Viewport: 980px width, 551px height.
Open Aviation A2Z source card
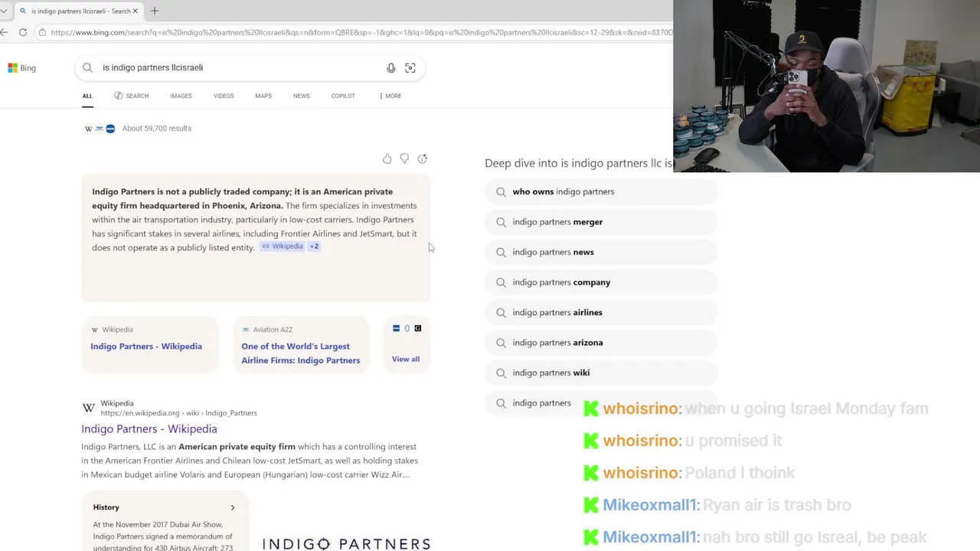click(x=301, y=346)
